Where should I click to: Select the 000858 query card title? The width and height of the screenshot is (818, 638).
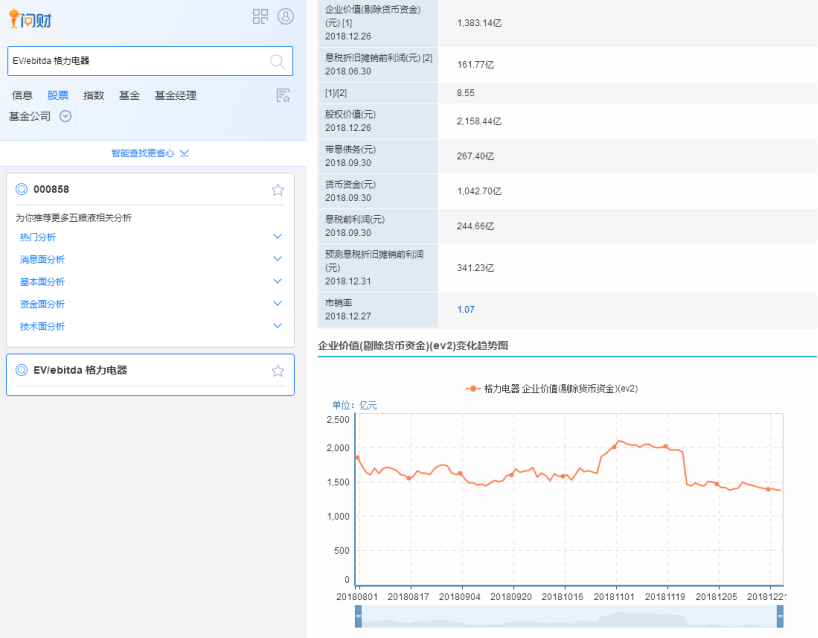(x=51, y=189)
